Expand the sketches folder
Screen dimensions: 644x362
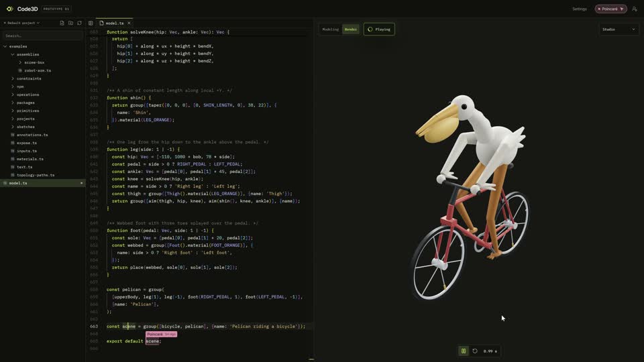[13, 127]
